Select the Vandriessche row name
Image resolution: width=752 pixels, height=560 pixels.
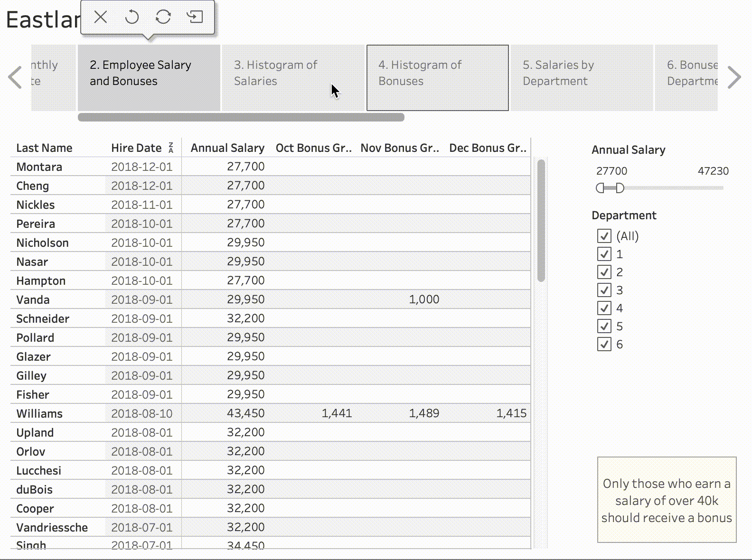coord(52,528)
